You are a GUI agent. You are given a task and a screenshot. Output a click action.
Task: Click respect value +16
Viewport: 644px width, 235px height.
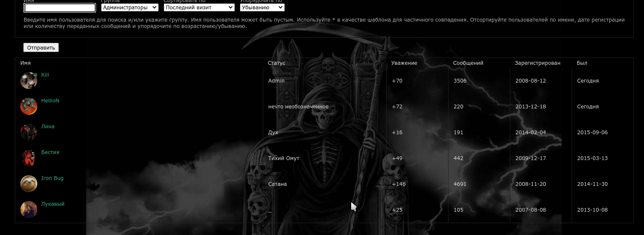[397, 133]
